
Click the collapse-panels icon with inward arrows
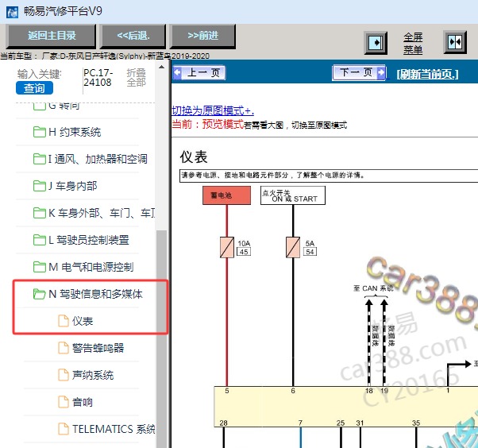click(x=455, y=42)
